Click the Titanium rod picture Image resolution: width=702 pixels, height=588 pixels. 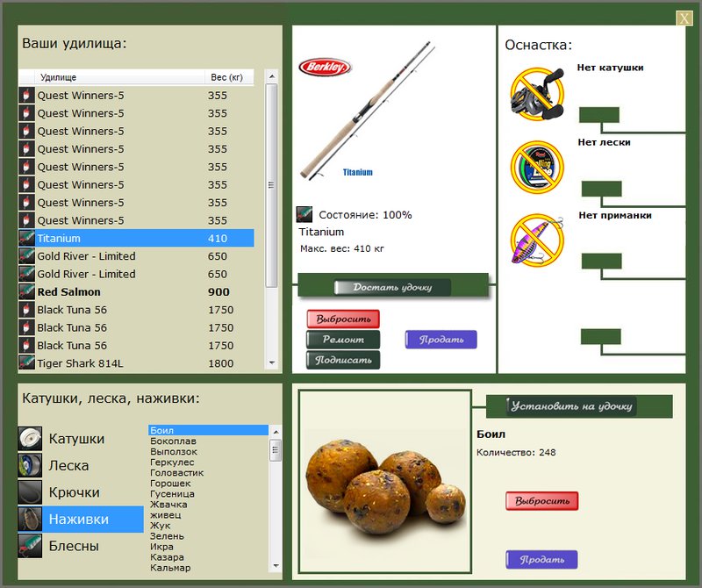pos(366,111)
